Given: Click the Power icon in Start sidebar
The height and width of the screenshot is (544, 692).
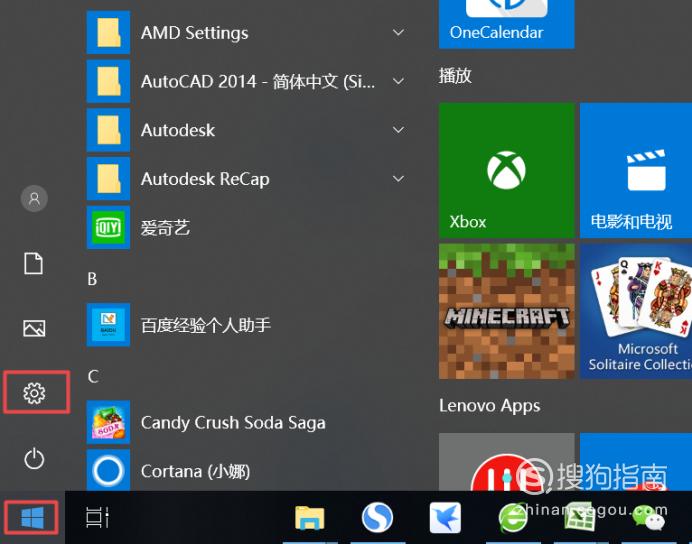Looking at the screenshot, I should tap(34, 459).
